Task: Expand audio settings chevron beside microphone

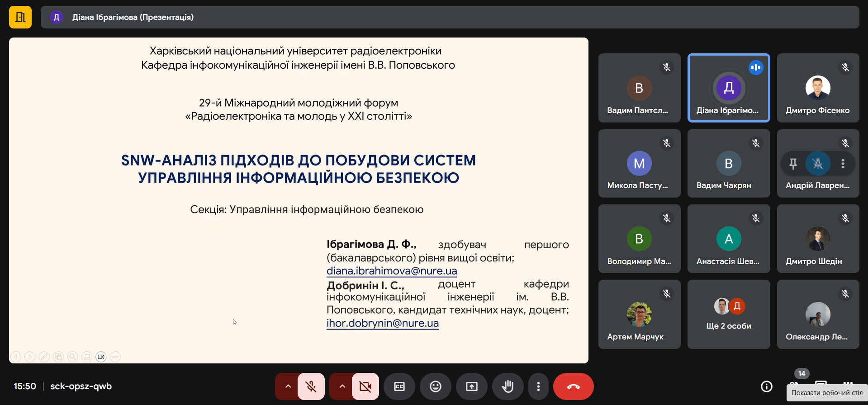Action: 288,386
